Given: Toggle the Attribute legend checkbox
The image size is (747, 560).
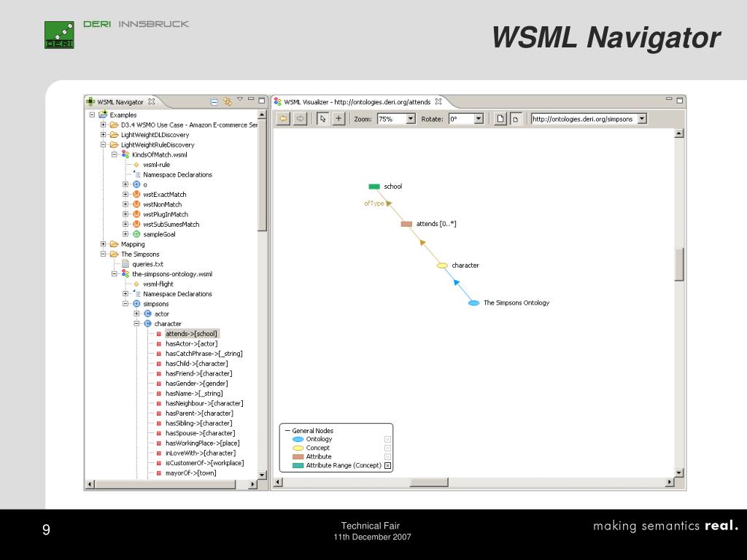Looking at the screenshot, I should [x=387, y=456].
